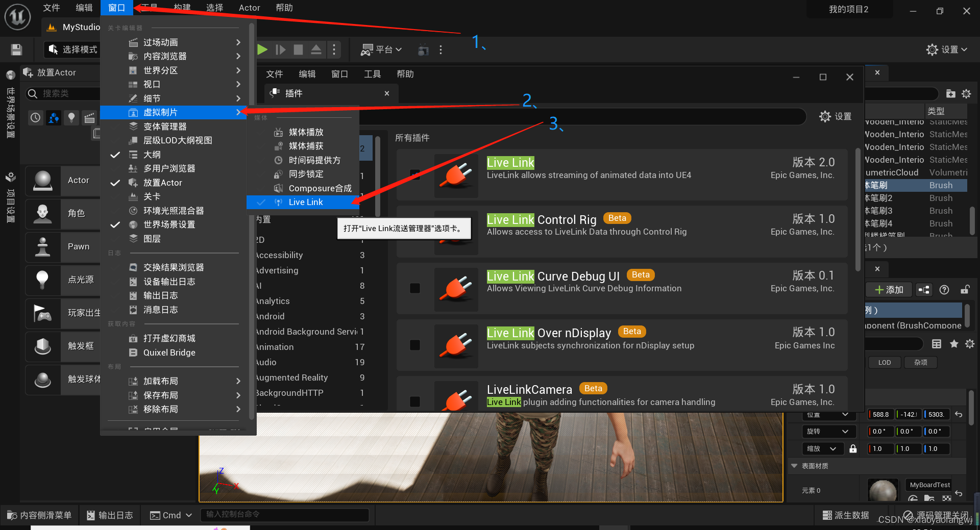Open the Select Mode dropdown
This screenshot has height=530, width=980.
[72, 49]
